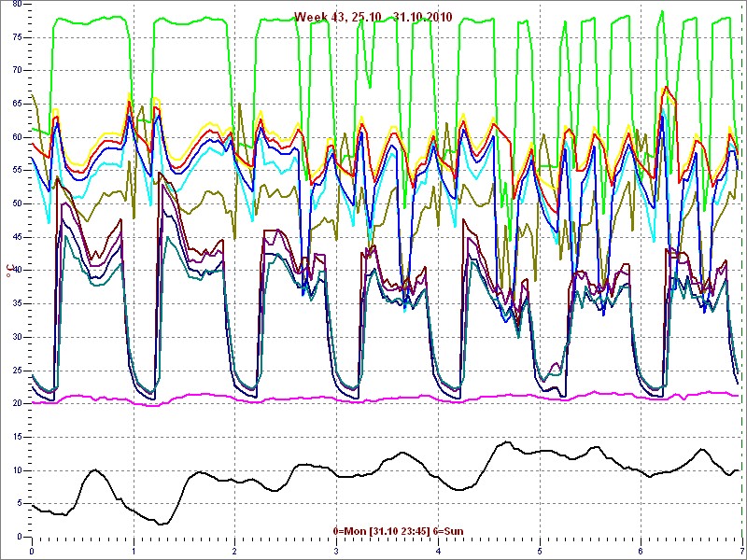
Task: Select the '20' temperature axis label
Action: (16, 404)
